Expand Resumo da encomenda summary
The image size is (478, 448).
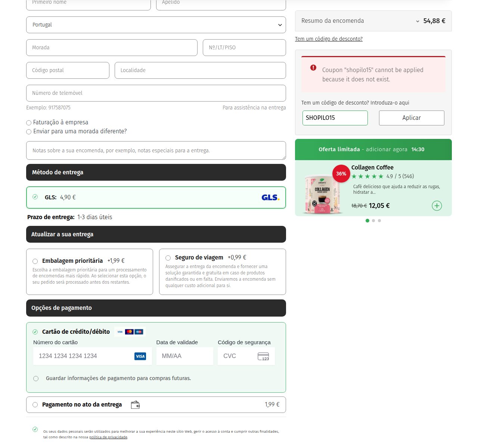[373, 21]
